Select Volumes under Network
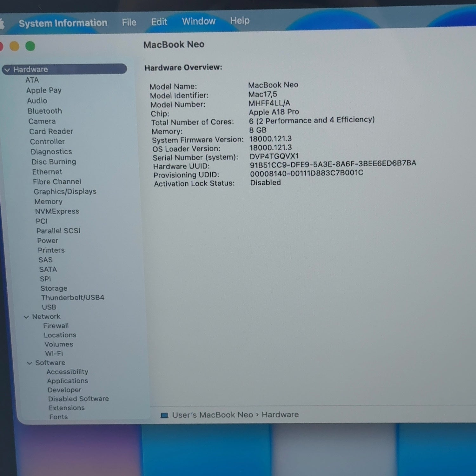 tap(59, 344)
